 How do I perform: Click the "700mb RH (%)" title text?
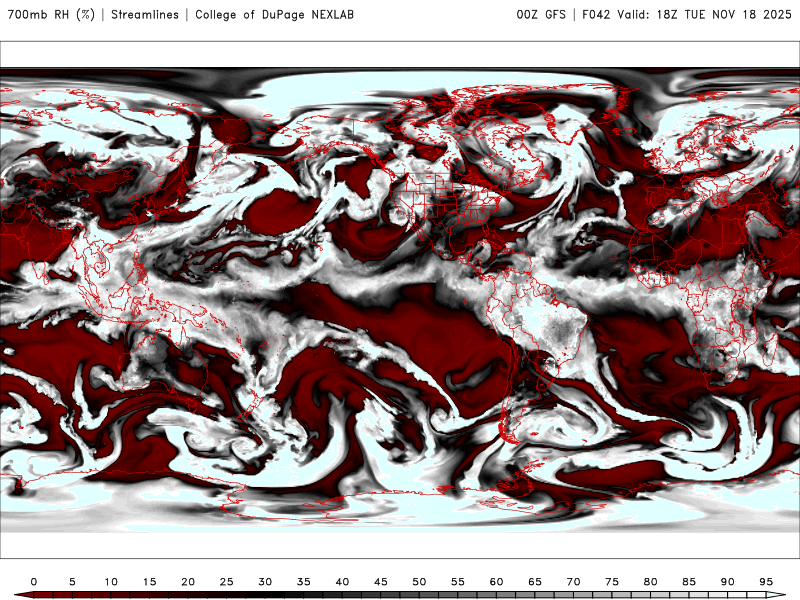52,14
